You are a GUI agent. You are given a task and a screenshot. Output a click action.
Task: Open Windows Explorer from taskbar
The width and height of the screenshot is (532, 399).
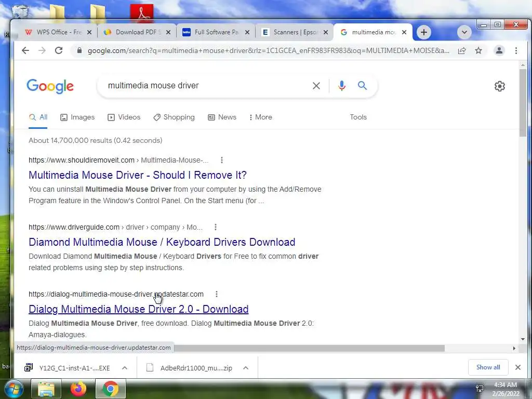coord(46,389)
